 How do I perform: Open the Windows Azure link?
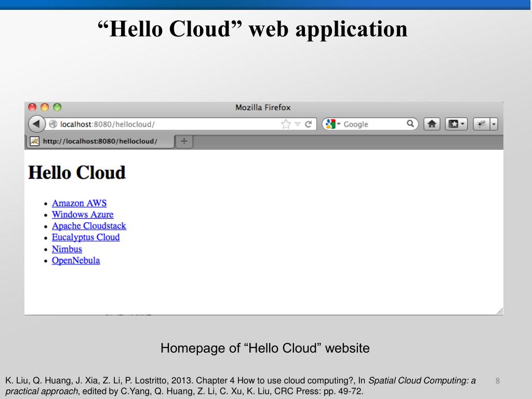click(x=83, y=215)
